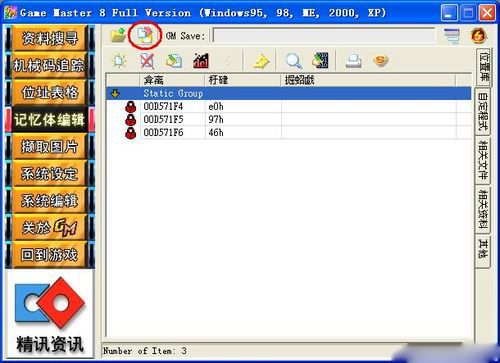The width and height of the screenshot is (500, 363).
Task: Open the 自定程式 vertical tab
Action: 482,111
